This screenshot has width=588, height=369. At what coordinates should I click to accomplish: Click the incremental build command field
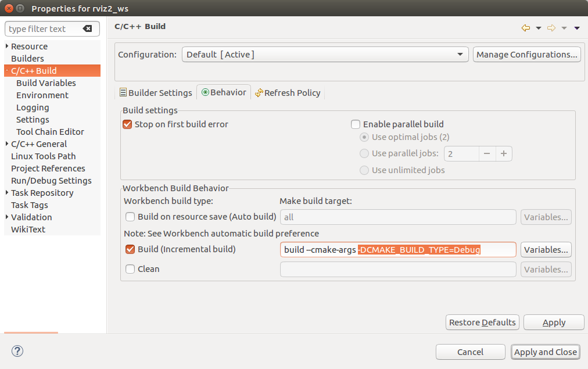[x=397, y=250]
